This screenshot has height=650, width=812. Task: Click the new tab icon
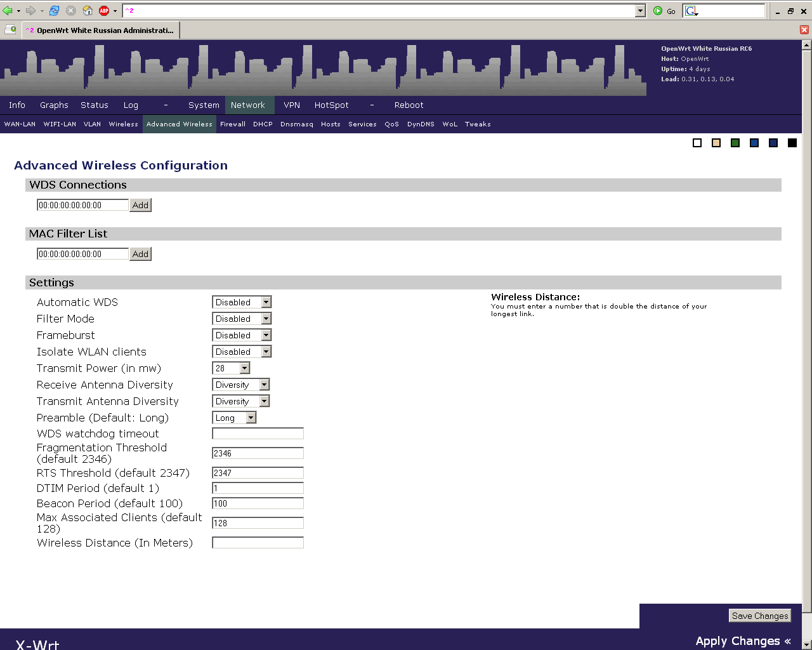coord(10,30)
